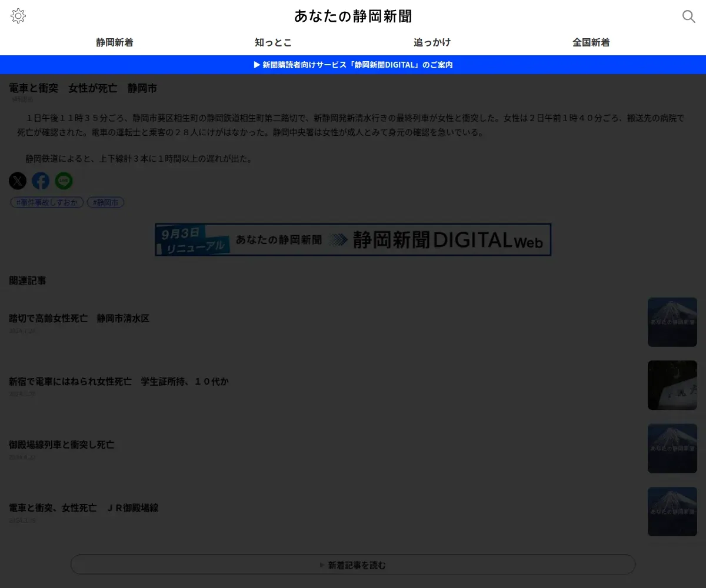
Task: Open article 電車と衝突、女性死亡 JR御殿場線
Action: point(84,507)
